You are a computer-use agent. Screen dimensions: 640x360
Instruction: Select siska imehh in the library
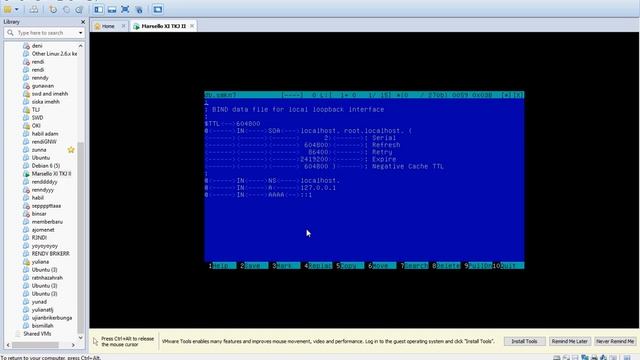point(46,102)
